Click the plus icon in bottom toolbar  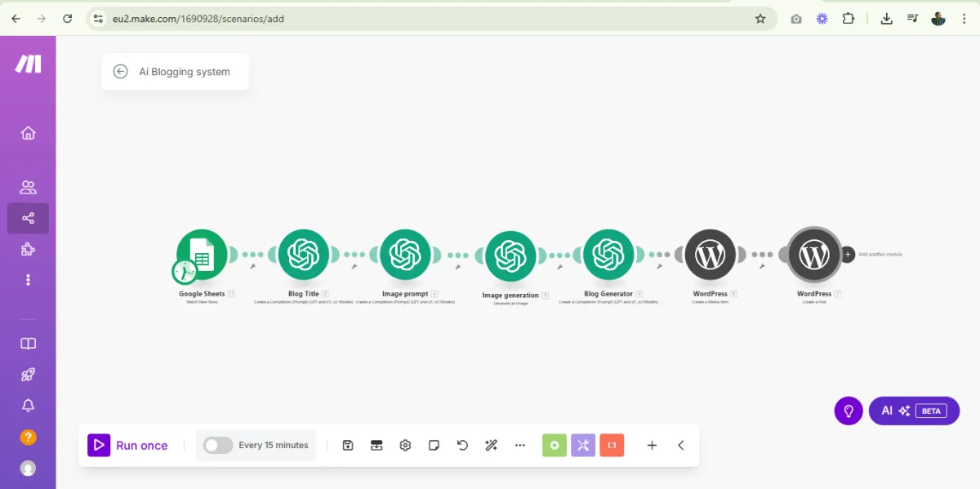[652, 445]
